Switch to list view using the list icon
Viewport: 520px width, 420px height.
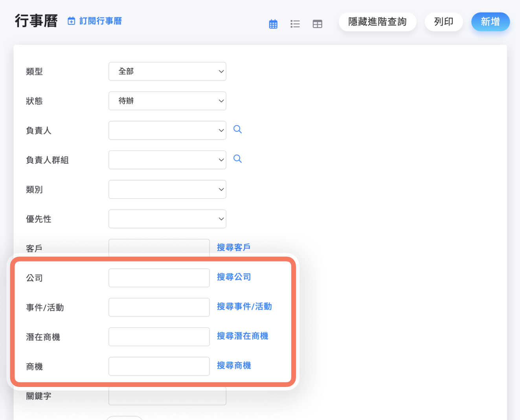point(295,24)
